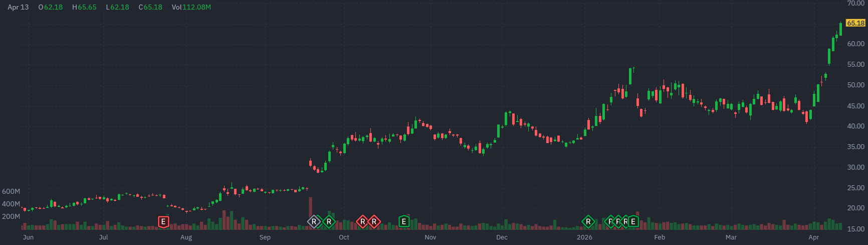Click the 600M volume scale label

pyautogui.click(x=11, y=191)
